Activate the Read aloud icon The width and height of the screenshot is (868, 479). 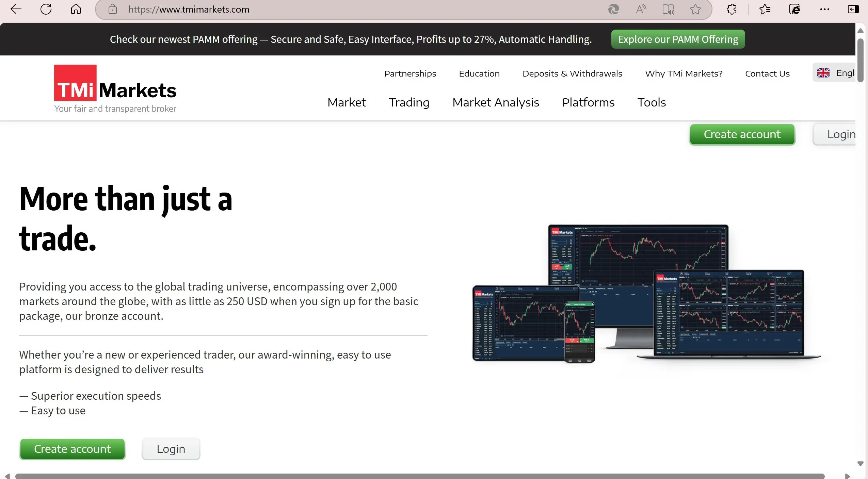point(641,9)
